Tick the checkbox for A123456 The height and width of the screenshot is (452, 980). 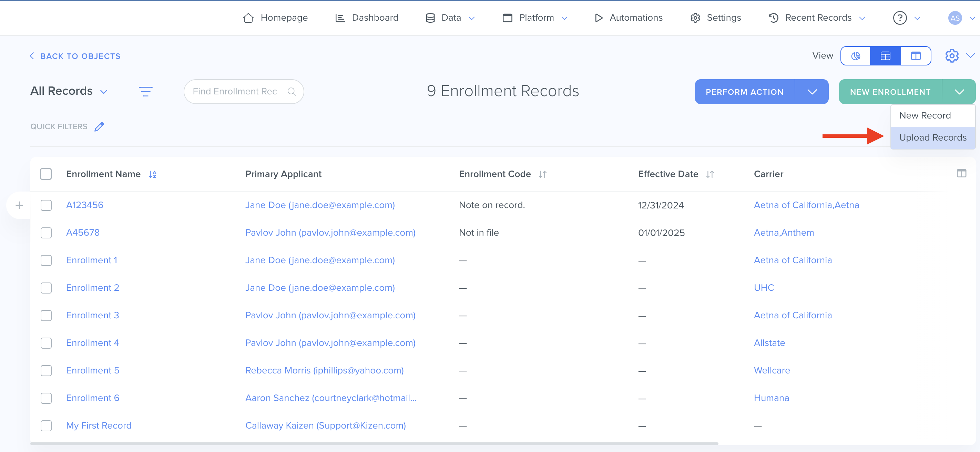(x=46, y=205)
